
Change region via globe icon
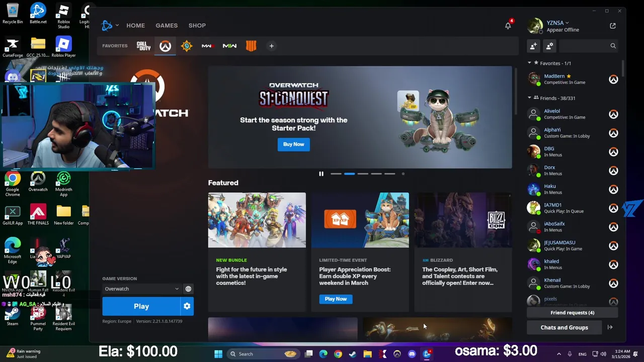point(188,289)
